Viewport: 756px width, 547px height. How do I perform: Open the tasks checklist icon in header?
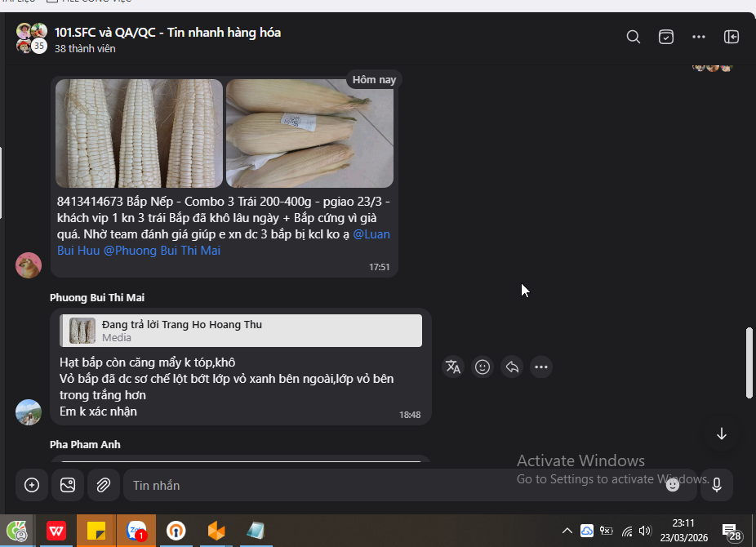(666, 37)
